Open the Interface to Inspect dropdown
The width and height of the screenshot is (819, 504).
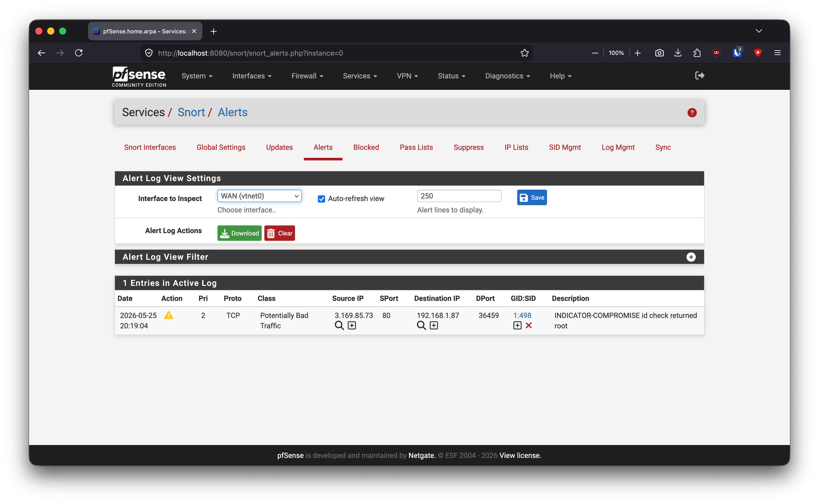click(x=259, y=196)
